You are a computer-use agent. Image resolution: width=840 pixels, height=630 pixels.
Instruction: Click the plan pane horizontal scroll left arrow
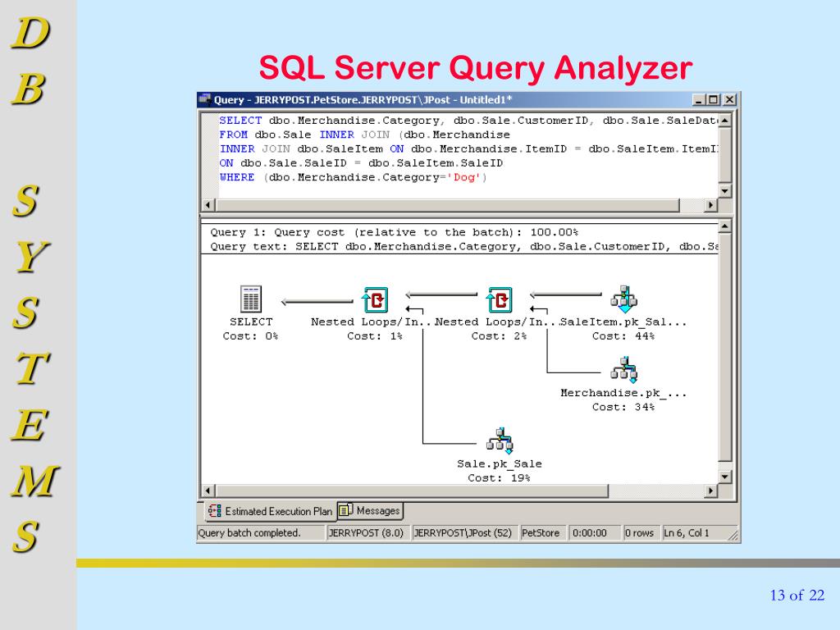pos(209,491)
